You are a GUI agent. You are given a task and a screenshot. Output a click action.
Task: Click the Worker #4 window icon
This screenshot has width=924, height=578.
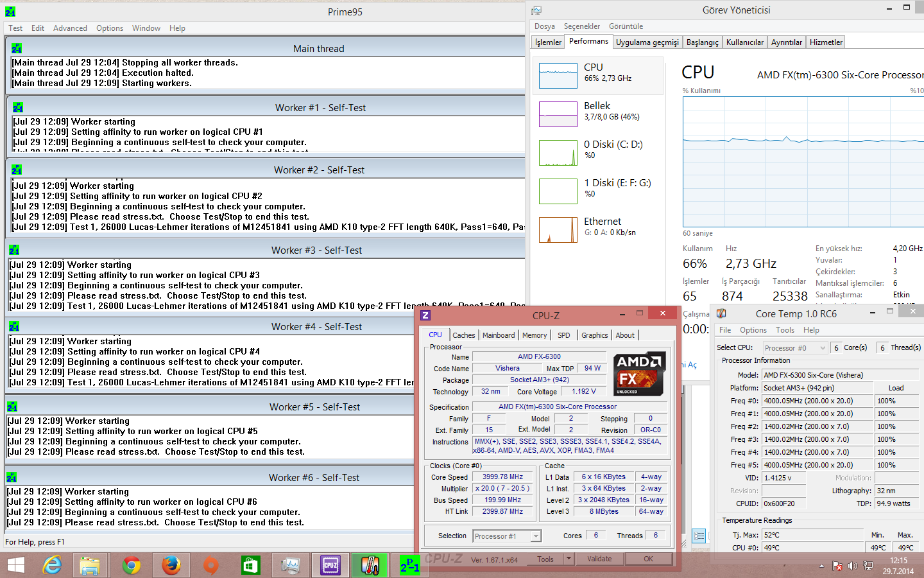point(14,326)
